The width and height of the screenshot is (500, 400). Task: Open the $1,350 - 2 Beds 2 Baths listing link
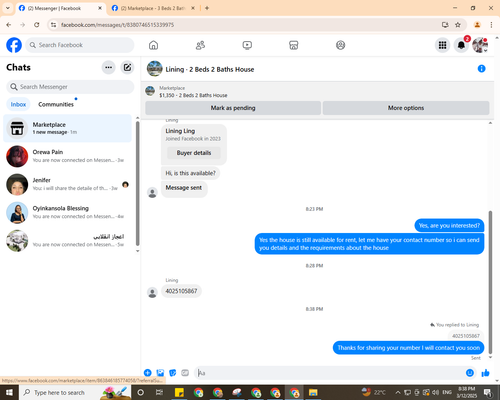point(193,95)
